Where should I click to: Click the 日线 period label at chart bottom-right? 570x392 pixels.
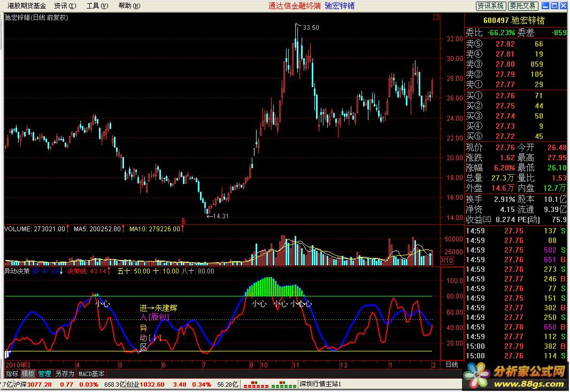452,364
